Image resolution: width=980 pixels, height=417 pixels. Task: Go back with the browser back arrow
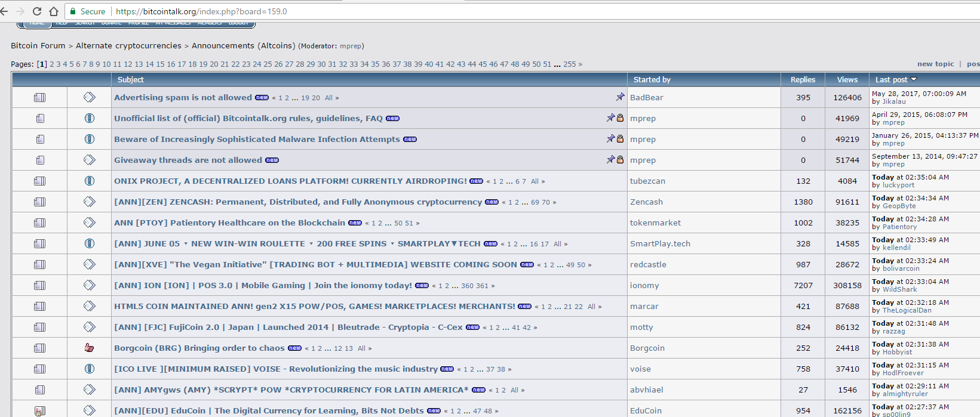(x=4, y=11)
